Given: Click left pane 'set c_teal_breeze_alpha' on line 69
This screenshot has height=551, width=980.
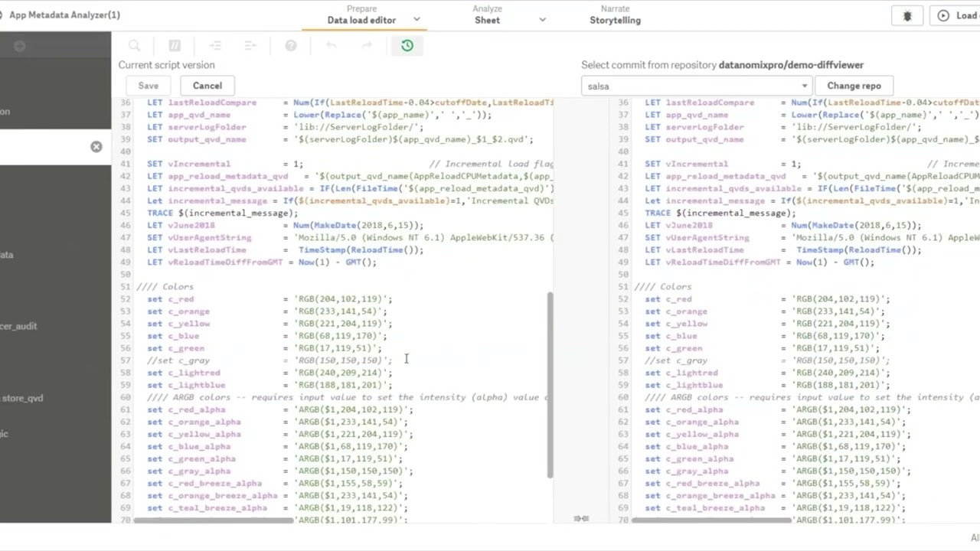Looking at the screenshot, I should [x=207, y=508].
